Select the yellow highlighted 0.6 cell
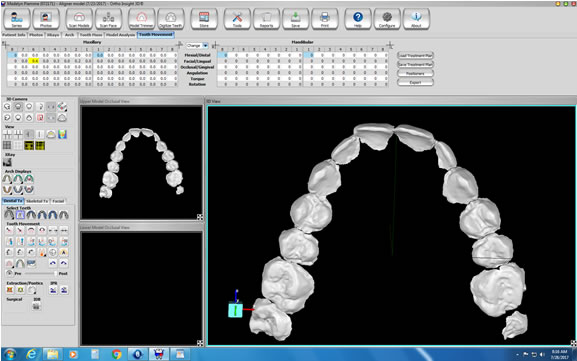The width and height of the screenshot is (577, 361). point(35,61)
